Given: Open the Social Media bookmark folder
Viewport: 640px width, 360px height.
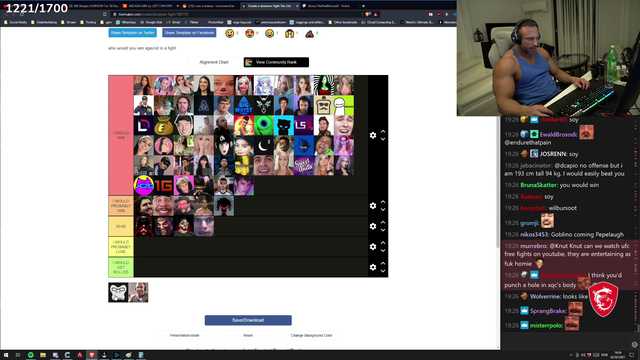Looking at the screenshot, I should [x=16, y=22].
